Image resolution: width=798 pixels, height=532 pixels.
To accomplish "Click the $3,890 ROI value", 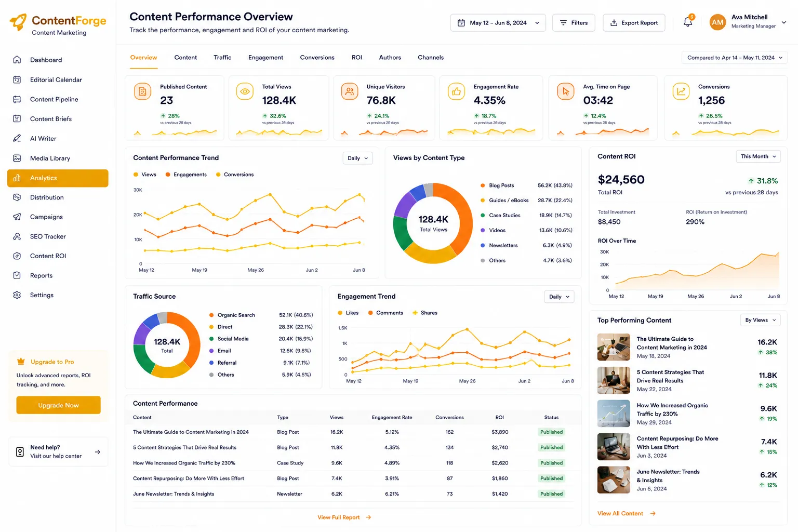I will [x=500, y=432].
